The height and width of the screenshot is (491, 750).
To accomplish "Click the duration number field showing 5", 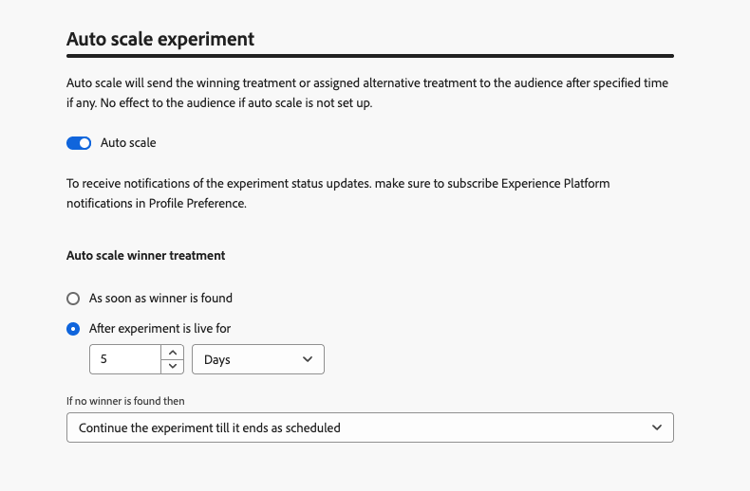I will (x=125, y=359).
